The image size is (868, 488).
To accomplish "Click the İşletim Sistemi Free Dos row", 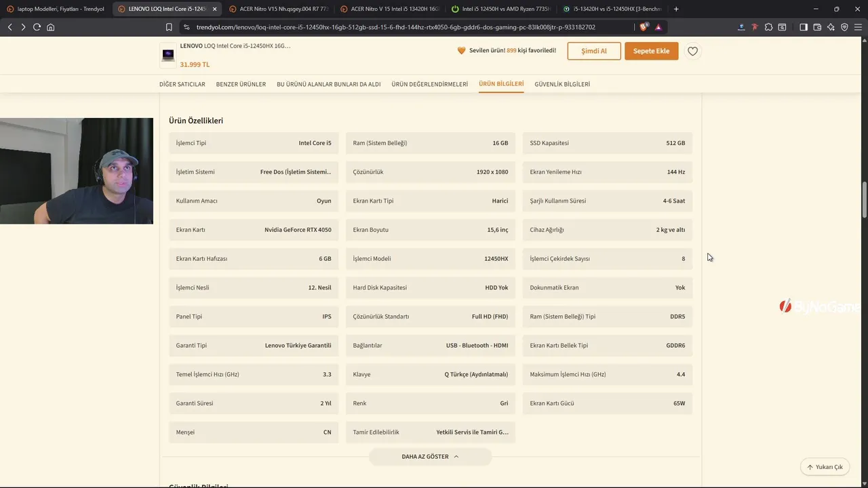I will tap(254, 172).
